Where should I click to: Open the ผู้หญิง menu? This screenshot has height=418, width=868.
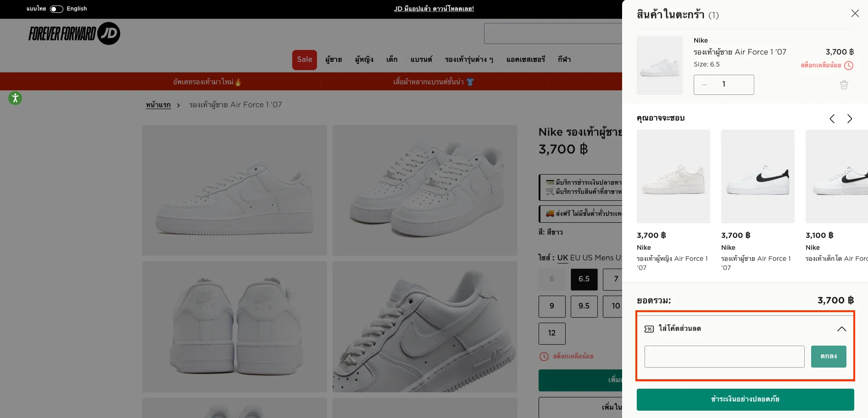coord(364,59)
